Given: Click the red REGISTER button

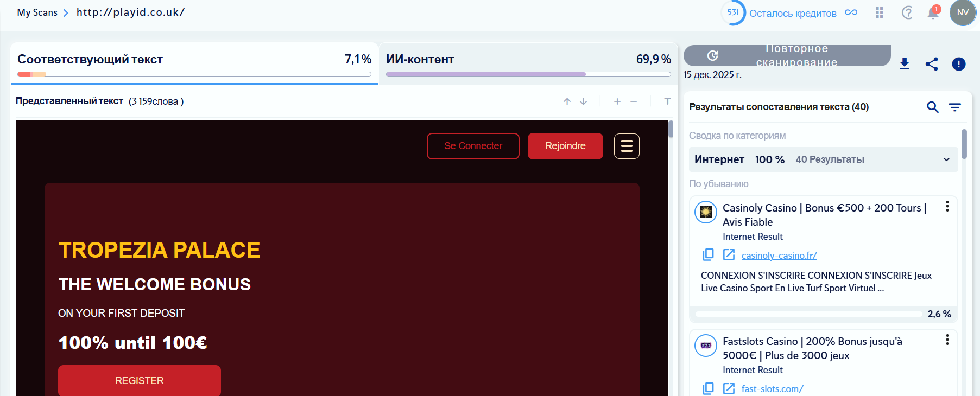Looking at the screenshot, I should (x=140, y=381).
